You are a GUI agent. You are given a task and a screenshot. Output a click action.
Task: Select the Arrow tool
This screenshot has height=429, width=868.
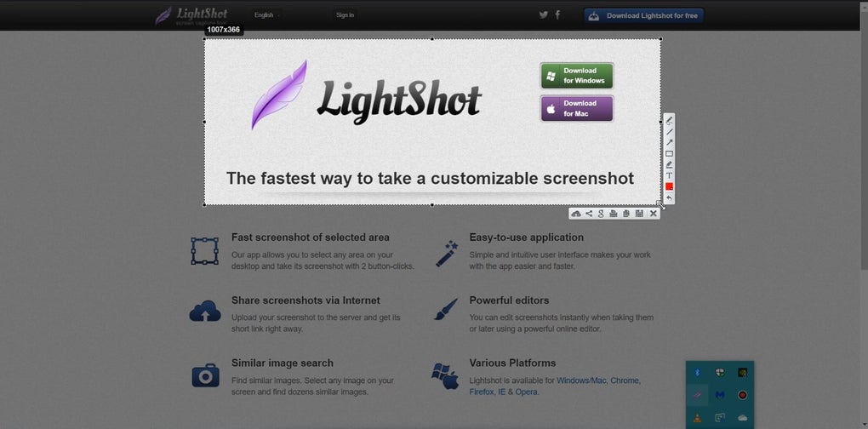click(x=669, y=143)
